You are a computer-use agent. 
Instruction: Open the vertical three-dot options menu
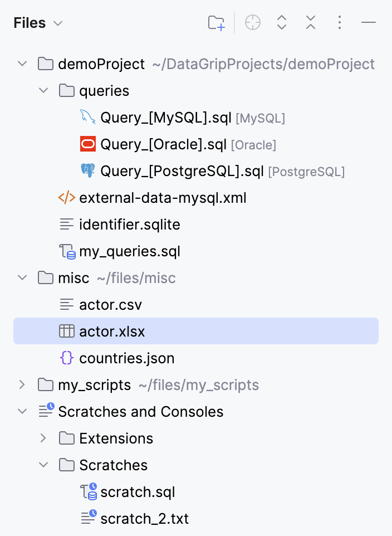[340, 23]
